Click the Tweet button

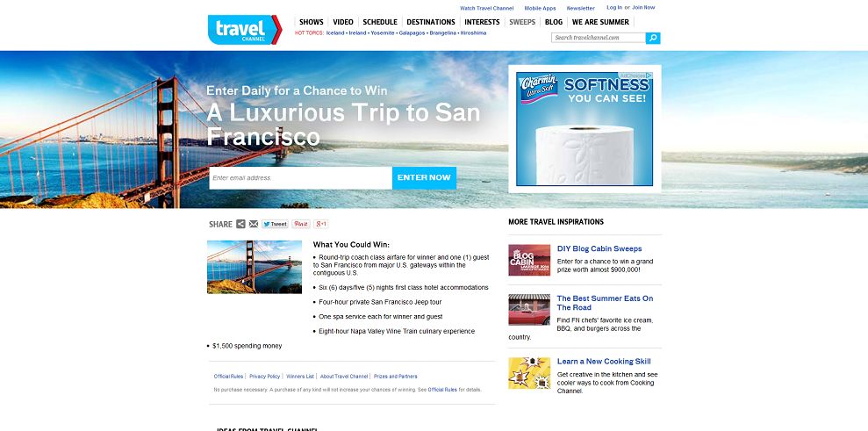[x=275, y=224]
